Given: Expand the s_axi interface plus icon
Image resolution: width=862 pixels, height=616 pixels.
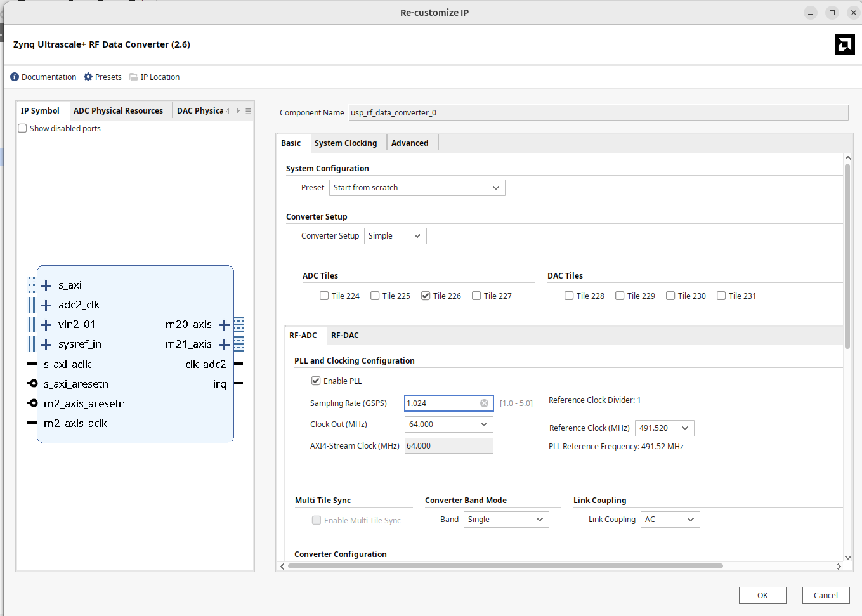Looking at the screenshot, I should [47, 285].
